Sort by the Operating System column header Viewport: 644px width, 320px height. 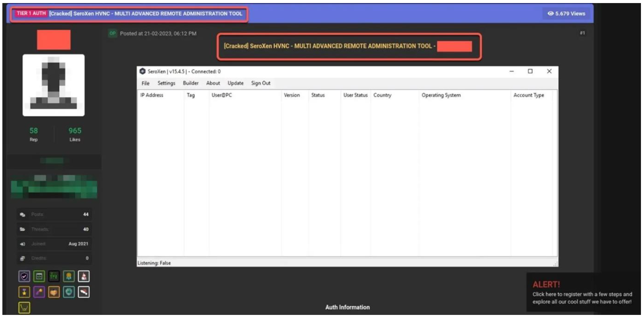coord(441,95)
